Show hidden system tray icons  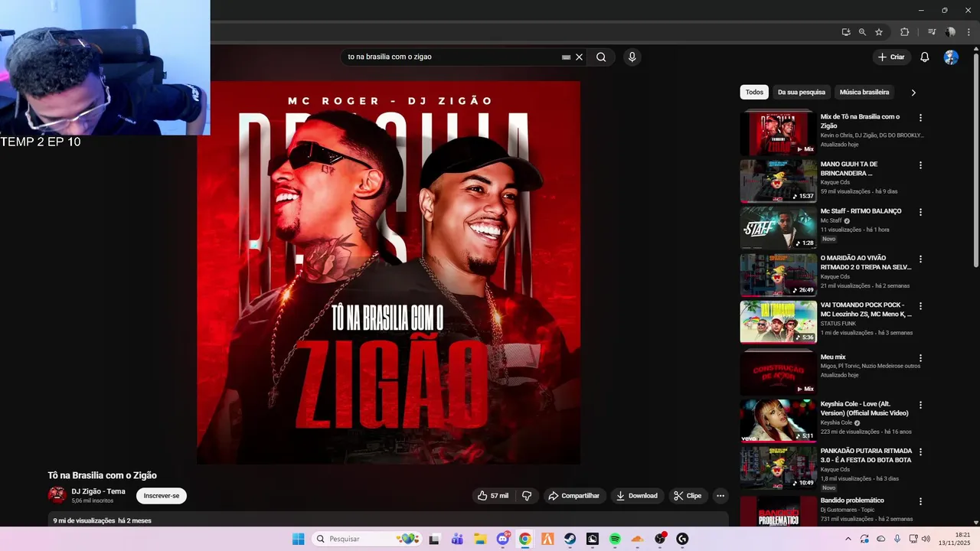[x=848, y=539]
